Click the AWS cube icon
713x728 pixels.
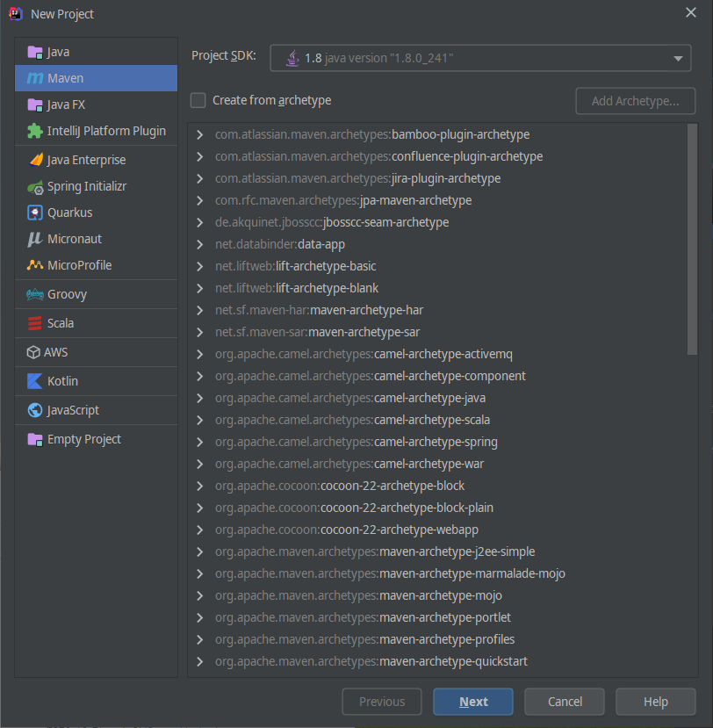point(33,352)
